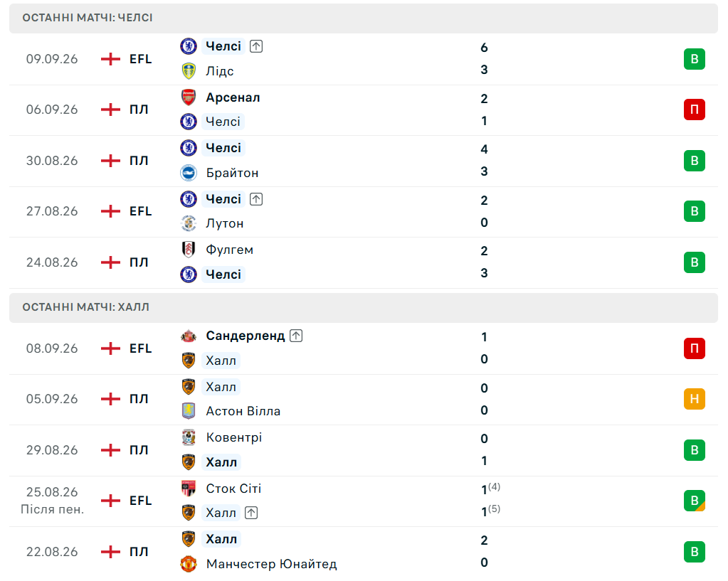Click orange Н draw badge for Aston Villa match
728x581 pixels.
(x=695, y=399)
